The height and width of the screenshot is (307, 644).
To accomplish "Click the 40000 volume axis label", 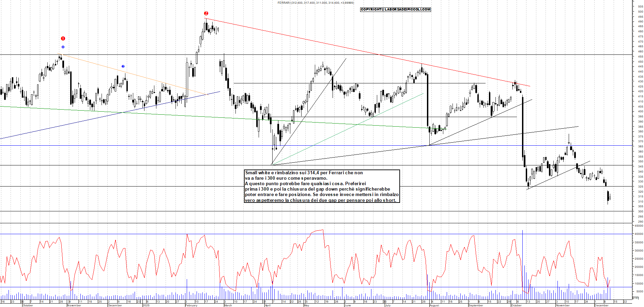I will point(638,234).
